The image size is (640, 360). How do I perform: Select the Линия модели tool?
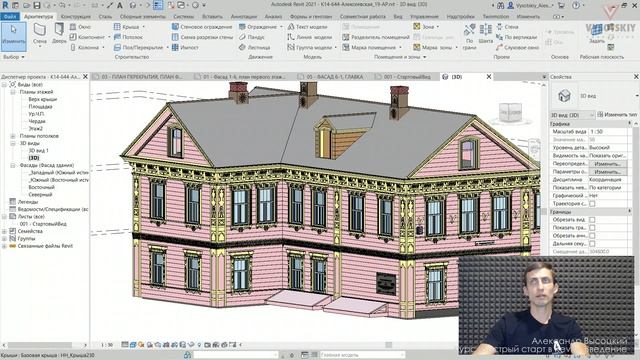[310, 37]
